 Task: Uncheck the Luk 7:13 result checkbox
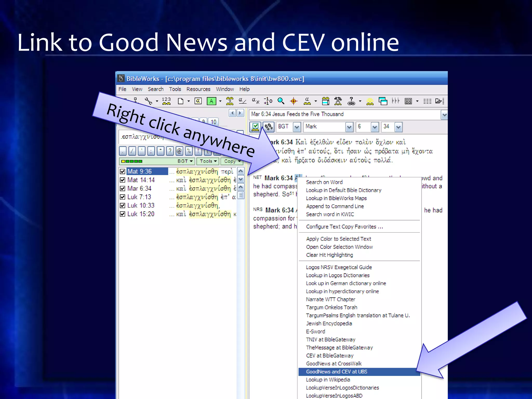(123, 197)
